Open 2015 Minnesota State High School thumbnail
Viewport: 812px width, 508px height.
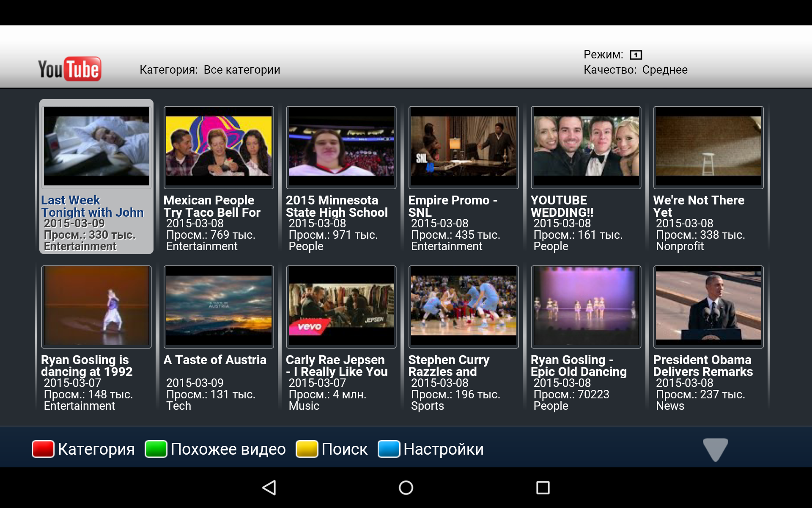(341, 147)
